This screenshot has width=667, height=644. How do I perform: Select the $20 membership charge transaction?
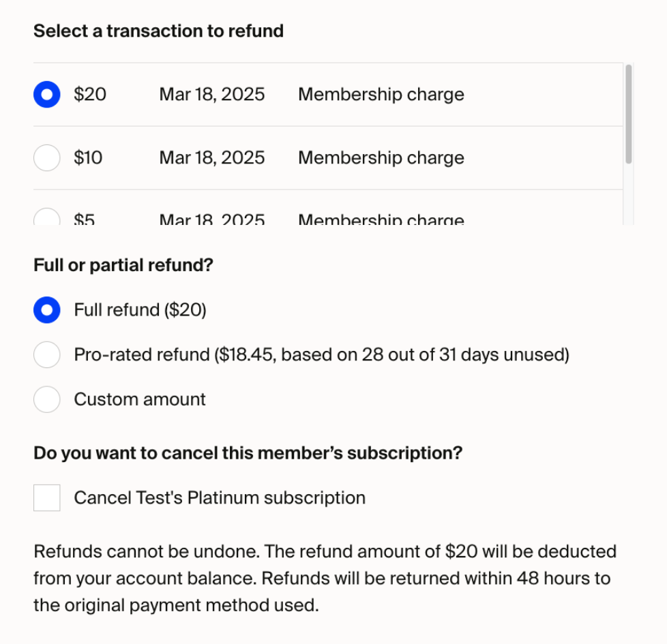tap(46, 94)
